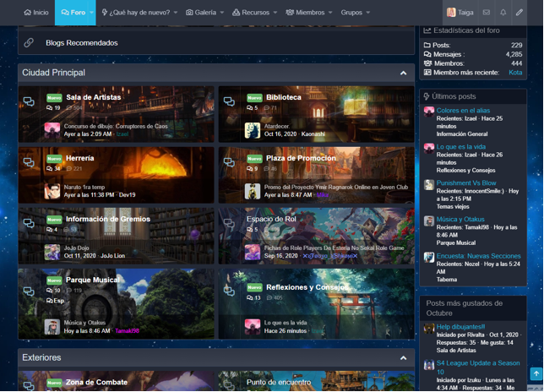Open S4 League Update a Season 10 link

[478, 367]
